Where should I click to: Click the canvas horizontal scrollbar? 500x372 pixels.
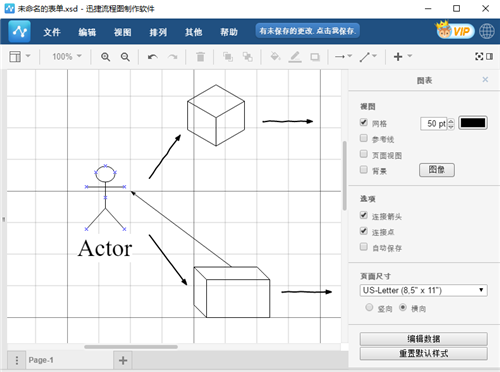point(131,347)
